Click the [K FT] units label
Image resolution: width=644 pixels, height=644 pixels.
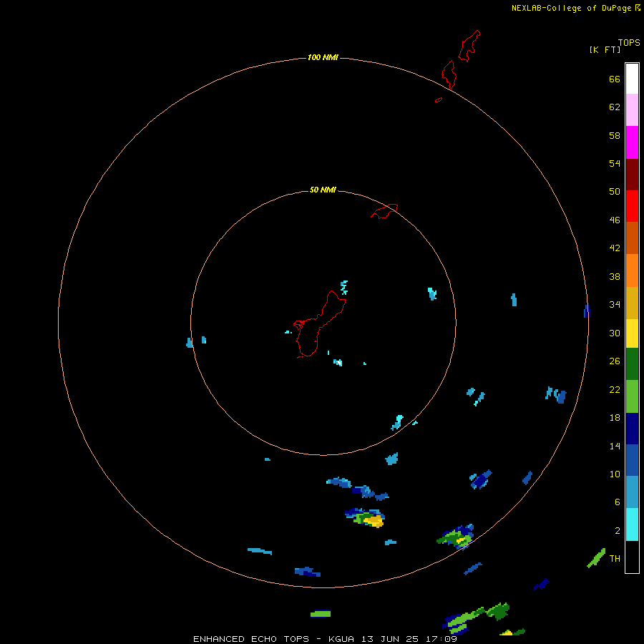[x=605, y=49]
